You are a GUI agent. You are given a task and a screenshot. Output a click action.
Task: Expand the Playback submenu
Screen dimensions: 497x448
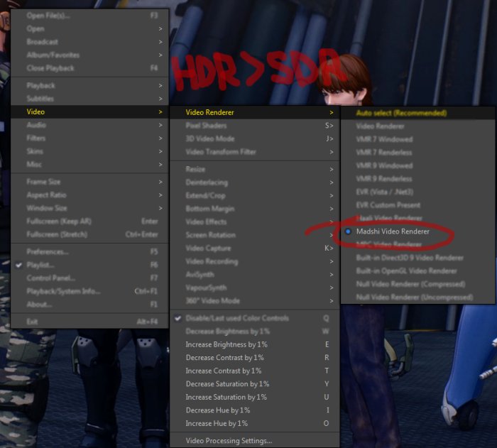(89, 85)
